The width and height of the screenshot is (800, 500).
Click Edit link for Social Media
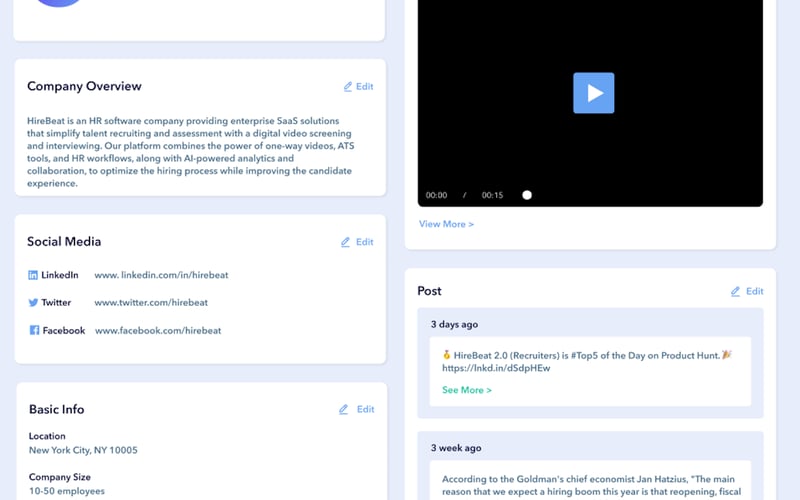coord(364,242)
